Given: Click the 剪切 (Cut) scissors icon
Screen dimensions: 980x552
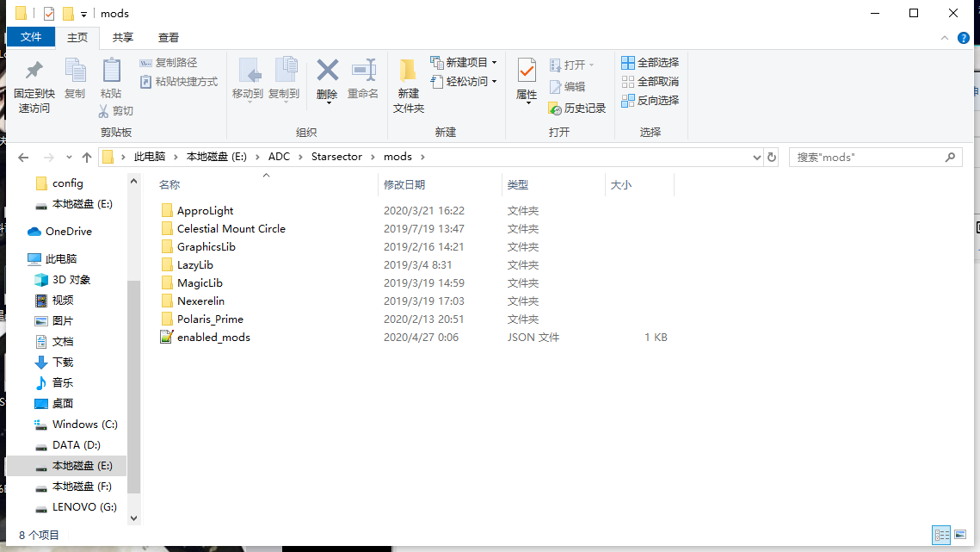Looking at the screenshot, I should 104,109.
